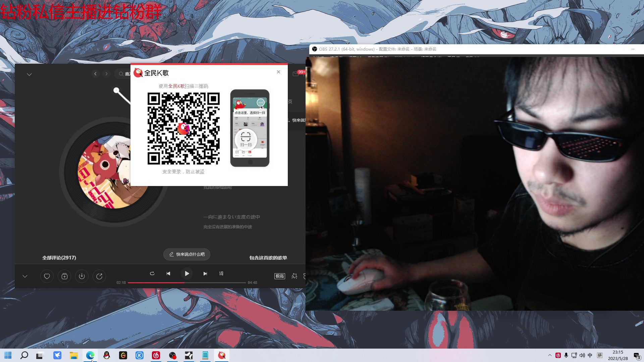The width and height of the screenshot is (644, 362).
Task: Click the heart favorite song icon
Action: tap(47, 277)
